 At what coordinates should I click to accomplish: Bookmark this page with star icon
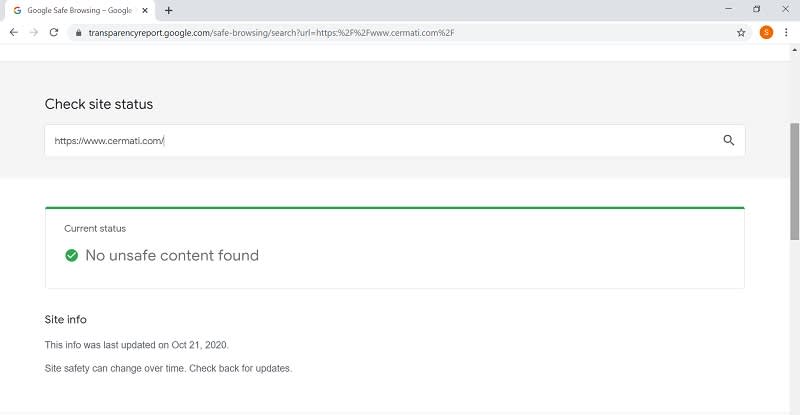(741, 33)
